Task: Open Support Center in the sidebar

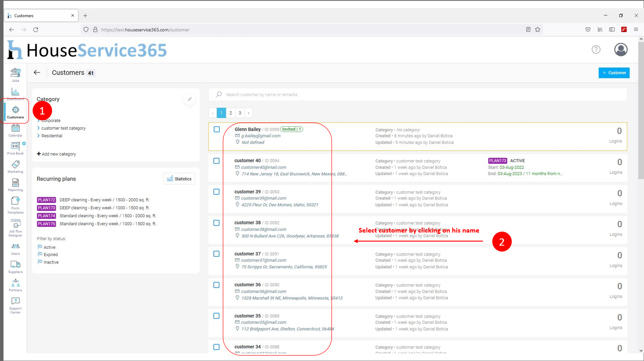Action: [x=15, y=305]
